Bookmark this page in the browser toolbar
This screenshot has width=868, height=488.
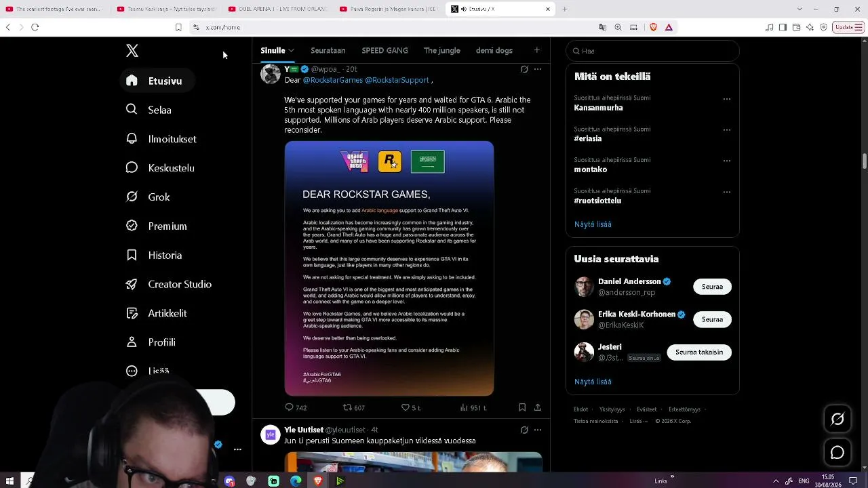point(178,27)
